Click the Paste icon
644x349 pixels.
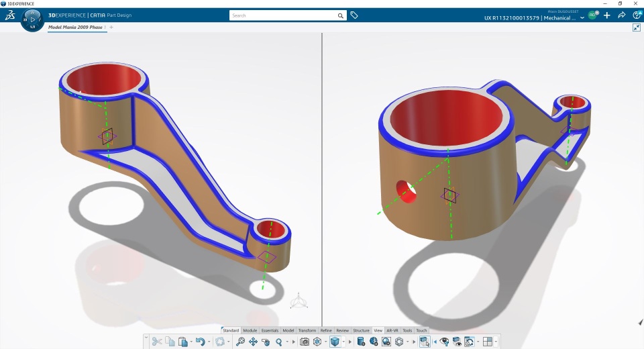pyautogui.click(x=183, y=342)
